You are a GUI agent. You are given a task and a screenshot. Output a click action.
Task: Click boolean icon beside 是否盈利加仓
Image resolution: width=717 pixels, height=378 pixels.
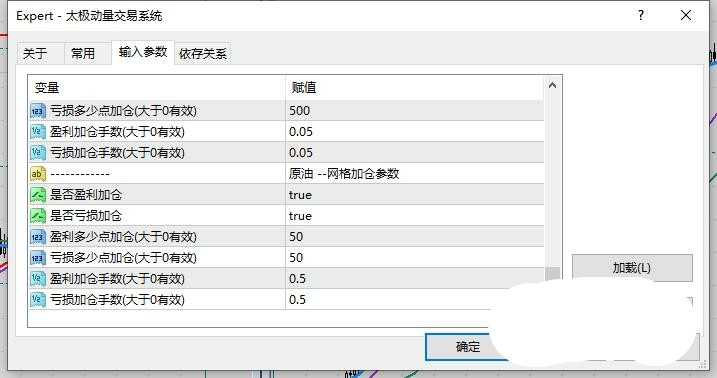(37, 195)
